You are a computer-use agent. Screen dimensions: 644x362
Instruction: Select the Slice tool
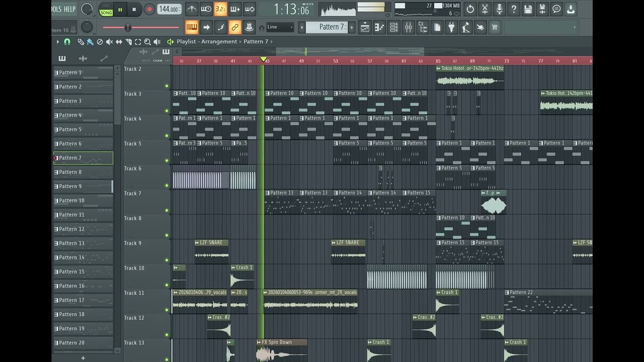[128, 42]
